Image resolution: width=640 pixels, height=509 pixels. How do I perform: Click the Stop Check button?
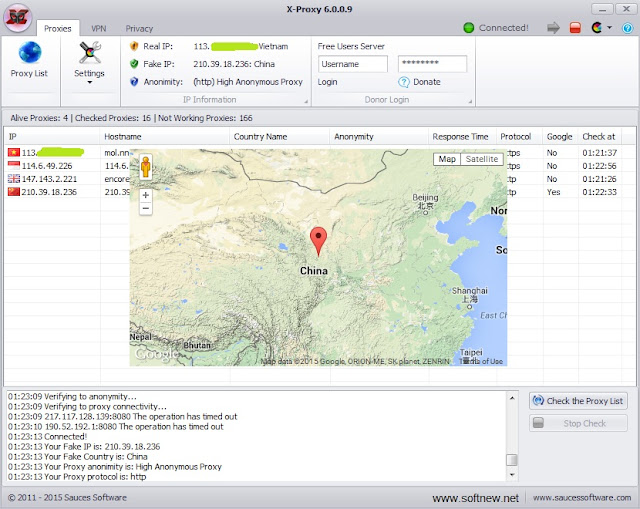pos(578,423)
